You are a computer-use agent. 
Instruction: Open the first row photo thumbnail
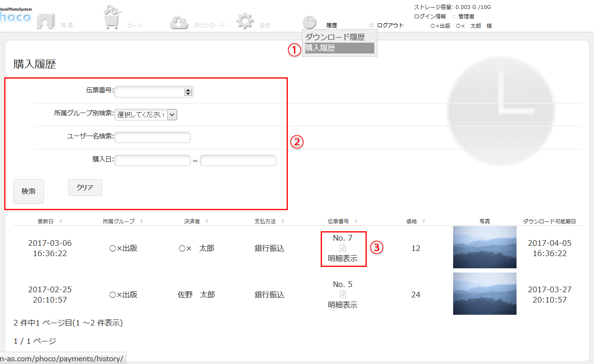click(x=485, y=247)
